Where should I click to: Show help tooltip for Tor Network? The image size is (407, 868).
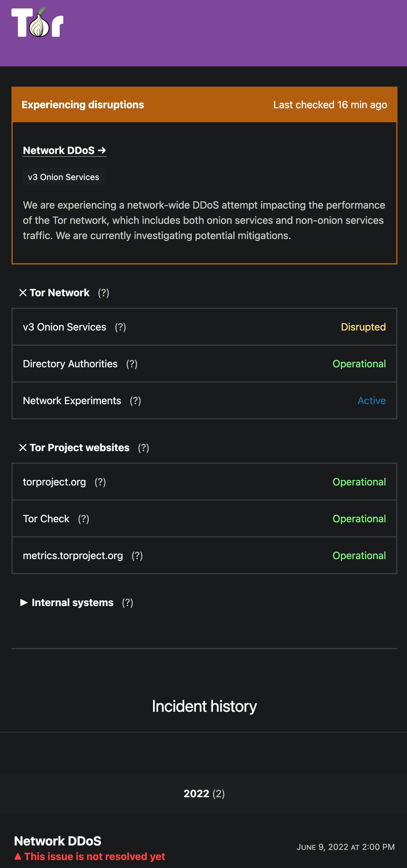(103, 293)
